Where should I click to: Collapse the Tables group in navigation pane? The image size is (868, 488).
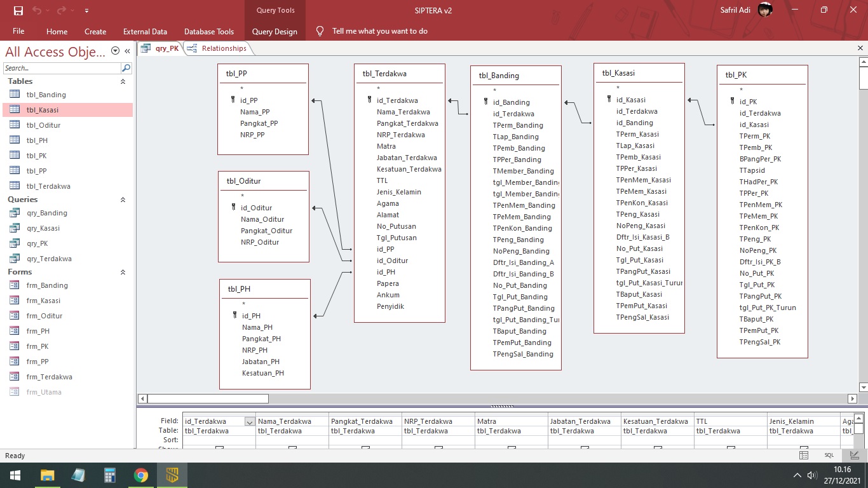[123, 81]
